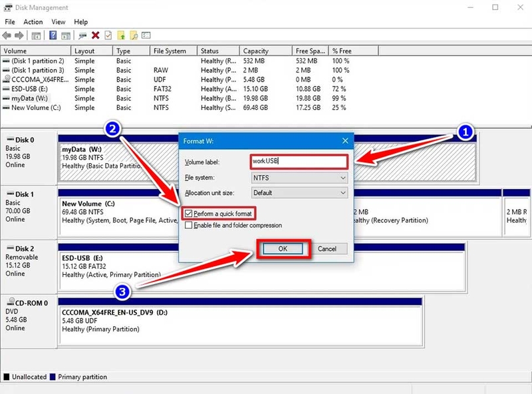Sort by the Capacity column header
Screen dimensions: 532x394
pyautogui.click(x=265, y=51)
